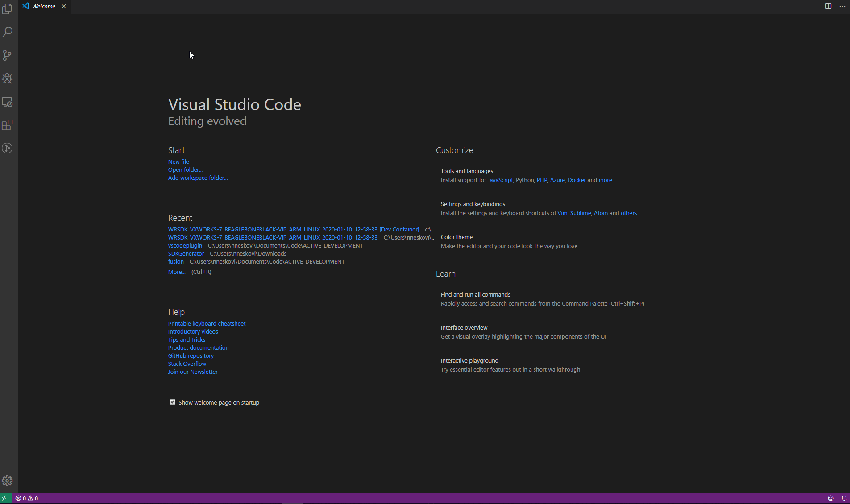Click the bottom-most activity bar extension icon
The image size is (850, 504).
point(7,148)
